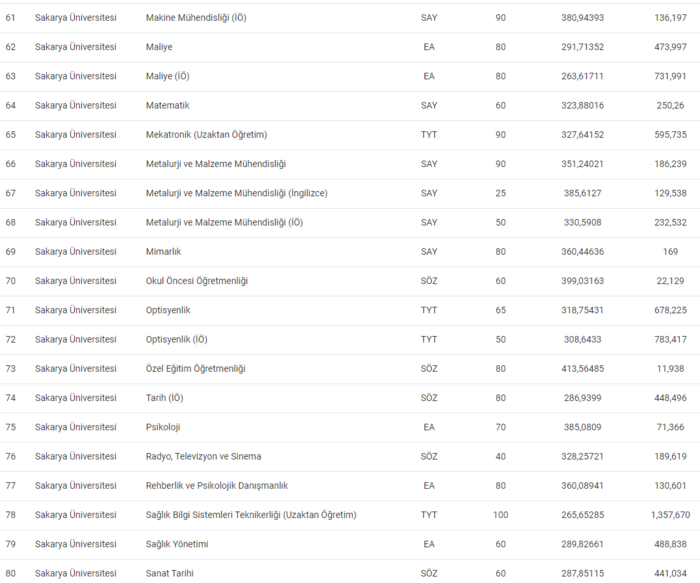Click Rehberlik ve Psikolojik Danışmanlık program
The width and height of the screenshot is (700, 583).
pyautogui.click(x=217, y=486)
